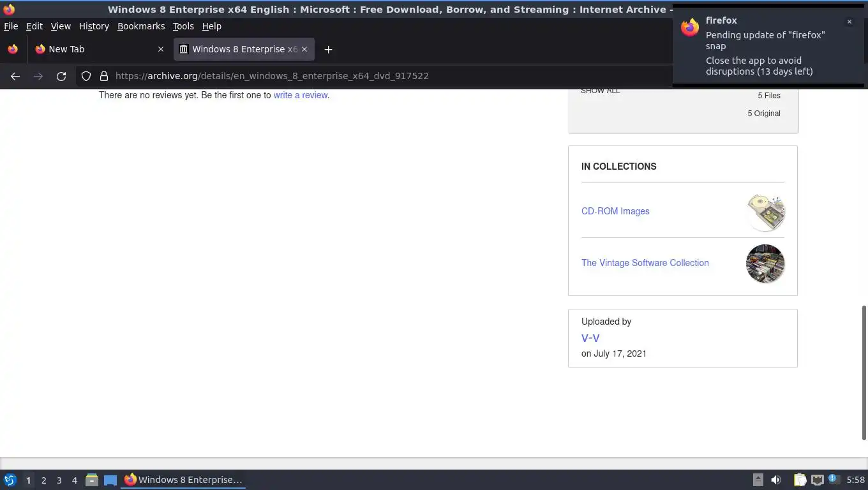The image size is (868, 490).
Task: Open a new tab with plus button
Action: click(x=328, y=49)
